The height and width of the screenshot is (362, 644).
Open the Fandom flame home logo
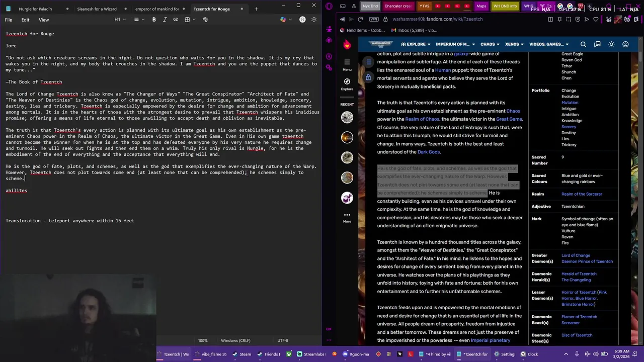pos(347,45)
